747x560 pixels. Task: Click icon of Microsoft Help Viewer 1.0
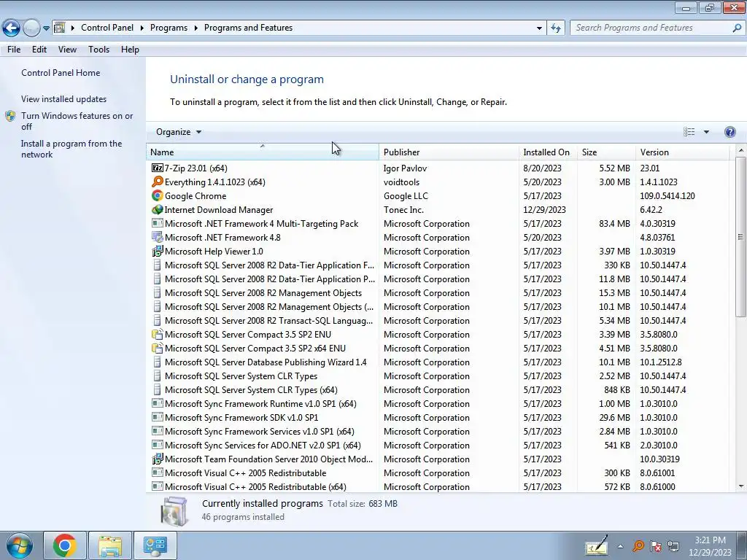(158, 251)
